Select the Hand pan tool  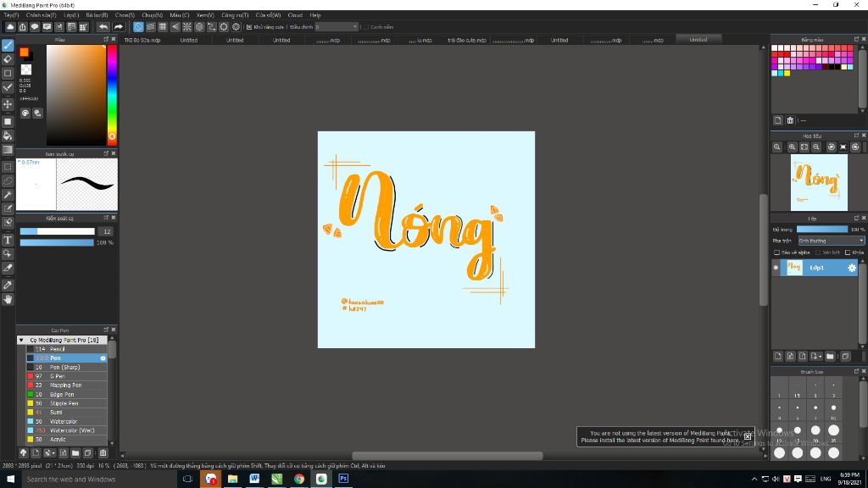point(8,299)
